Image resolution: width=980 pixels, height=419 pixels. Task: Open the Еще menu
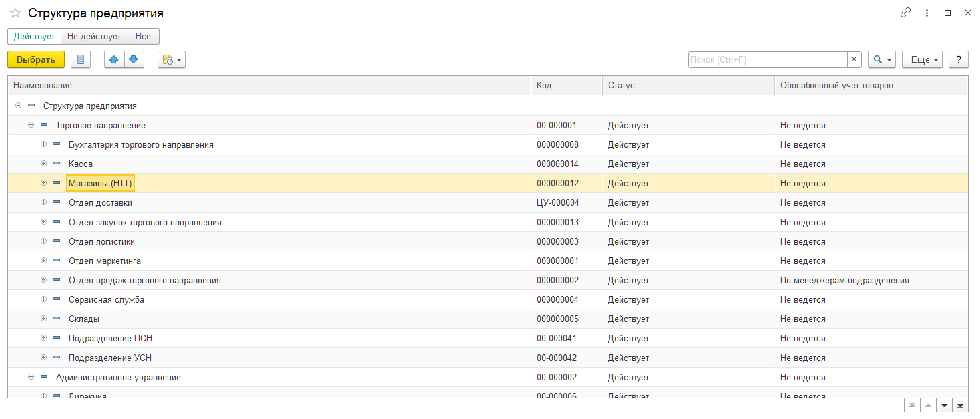(922, 59)
